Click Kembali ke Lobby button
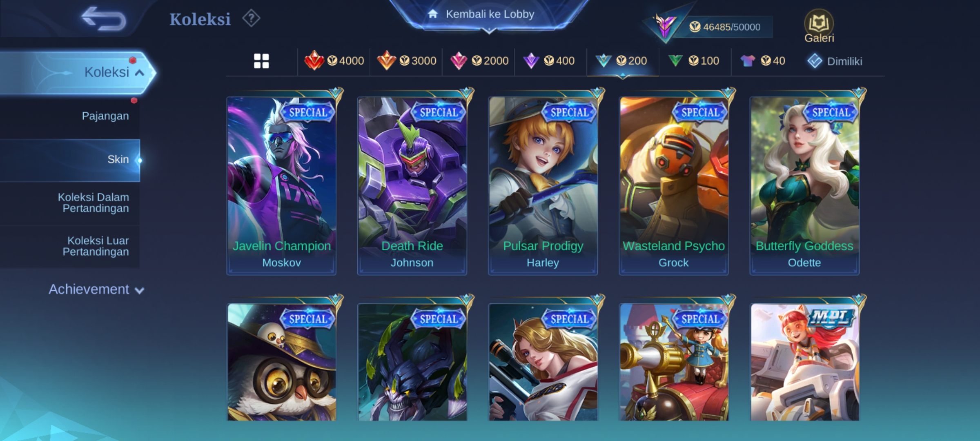Screen dimensions: 980x441 tap(489, 14)
